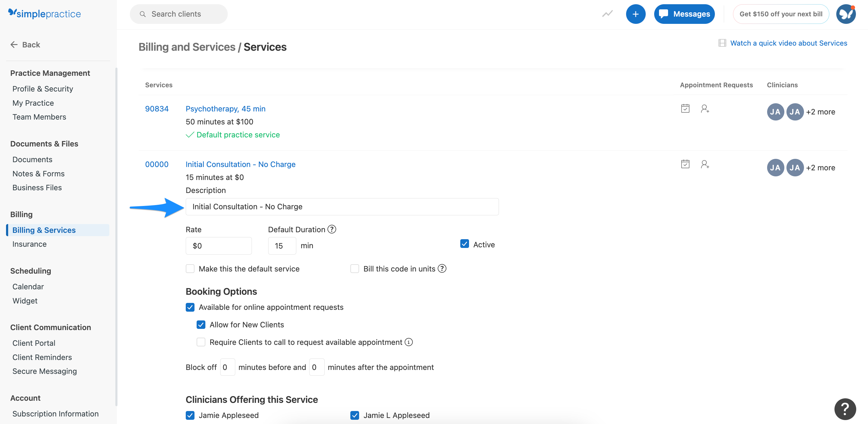Click the Description text input field
868x424 pixels.
[342, 207]
